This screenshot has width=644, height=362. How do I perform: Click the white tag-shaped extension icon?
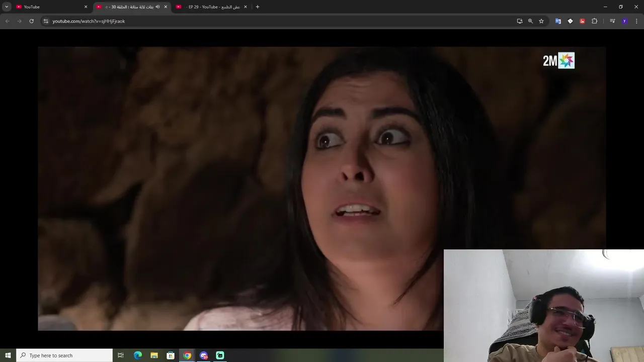[x=570, y=21]
